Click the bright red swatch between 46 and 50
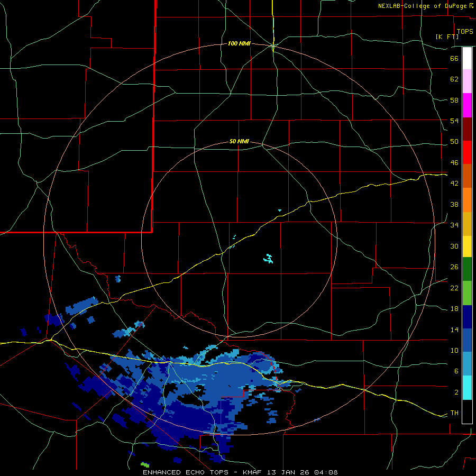This screenshot has width=476, height=476. pyautogui.click(x=467, y=152)
